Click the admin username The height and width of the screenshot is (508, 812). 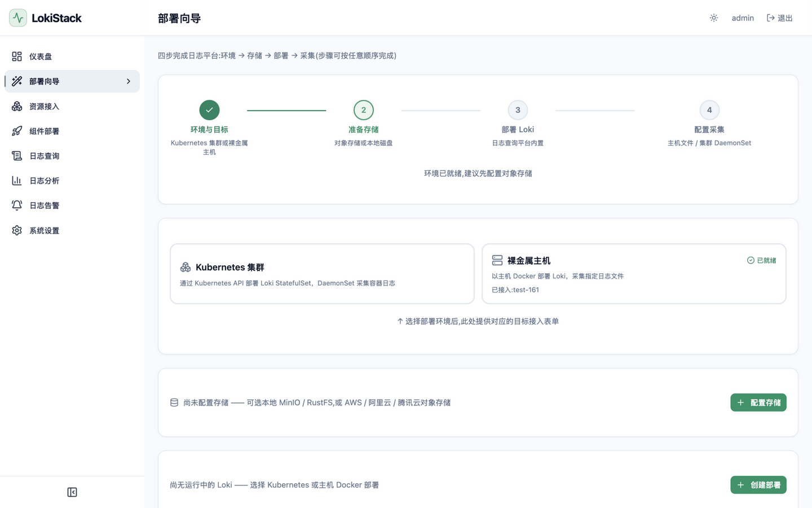743,18
